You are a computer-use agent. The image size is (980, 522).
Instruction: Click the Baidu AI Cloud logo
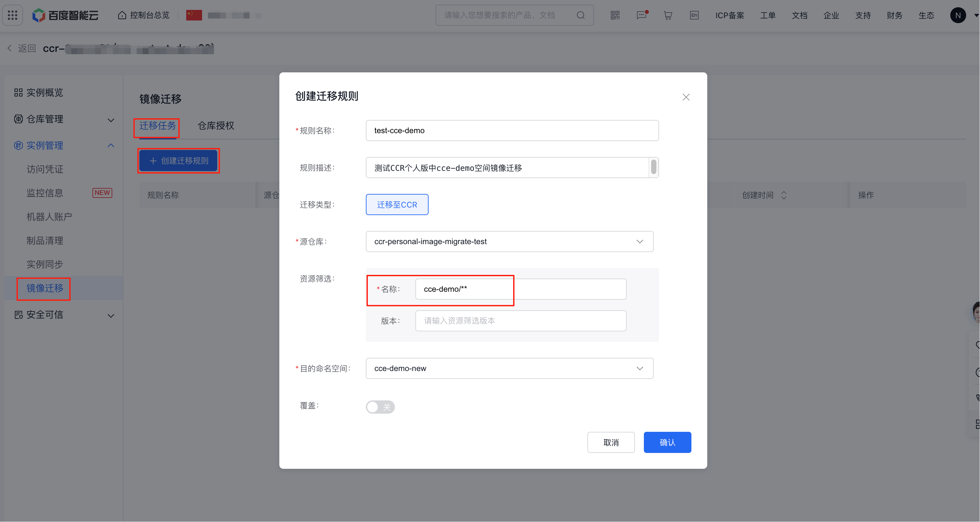click(x=65, y=15)
